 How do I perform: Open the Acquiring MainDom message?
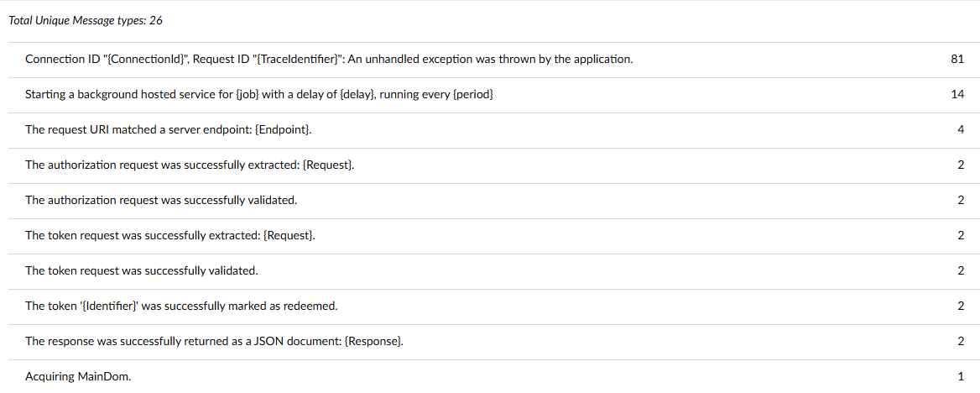[78, 377]
